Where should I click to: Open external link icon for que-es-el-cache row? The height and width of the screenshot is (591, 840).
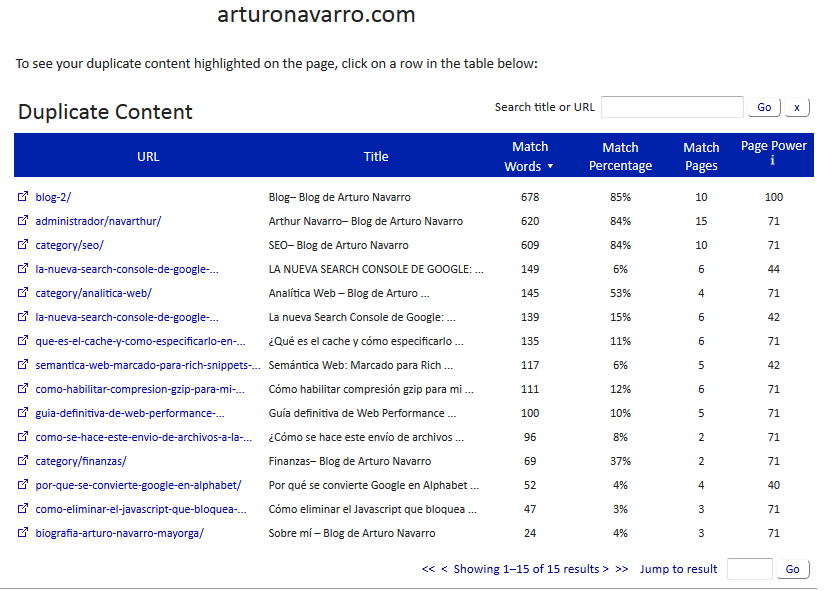coord(22,340)
